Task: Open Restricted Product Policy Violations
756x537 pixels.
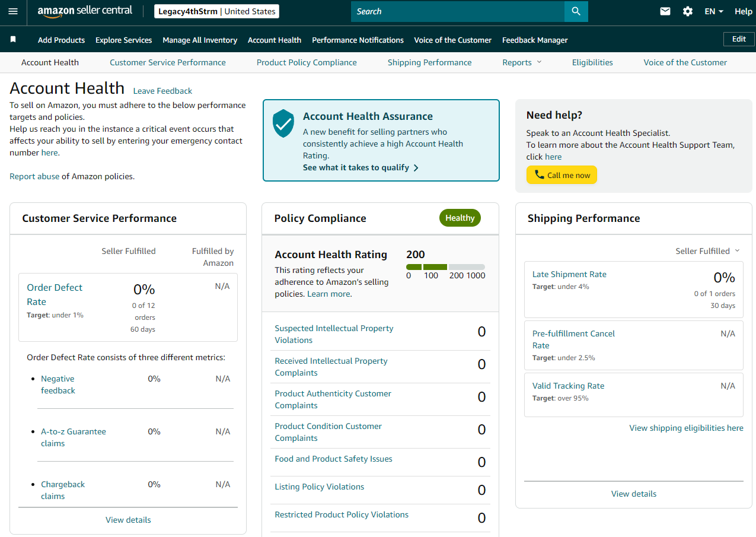Action: tap(342, 514)
